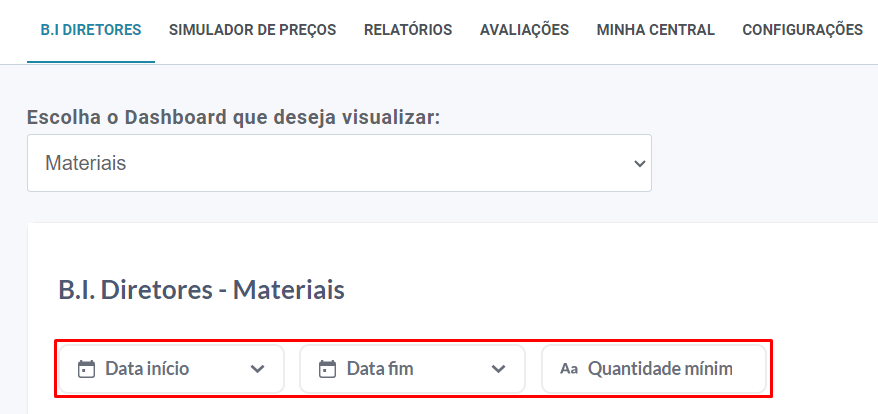Click the B.I. Diretores - Materiais heading
Image resolution: width=878 pixels, height=414 pixels.
click(201, 291)
